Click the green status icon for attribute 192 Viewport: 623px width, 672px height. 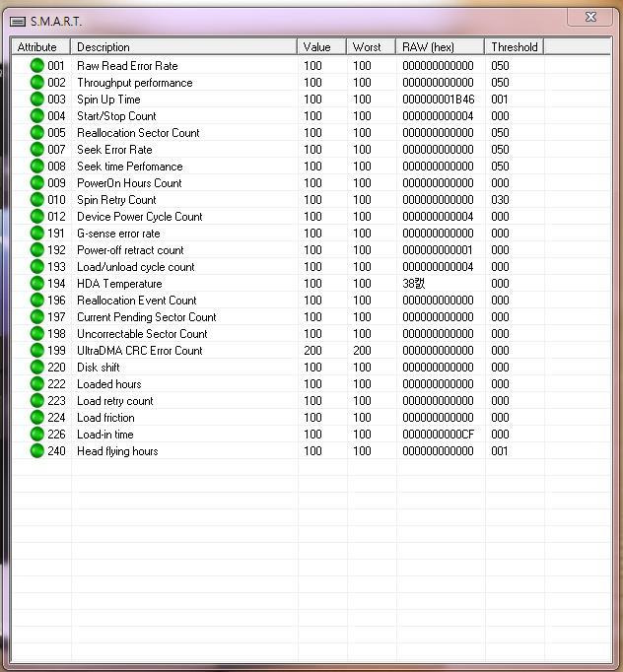(37, 249)
